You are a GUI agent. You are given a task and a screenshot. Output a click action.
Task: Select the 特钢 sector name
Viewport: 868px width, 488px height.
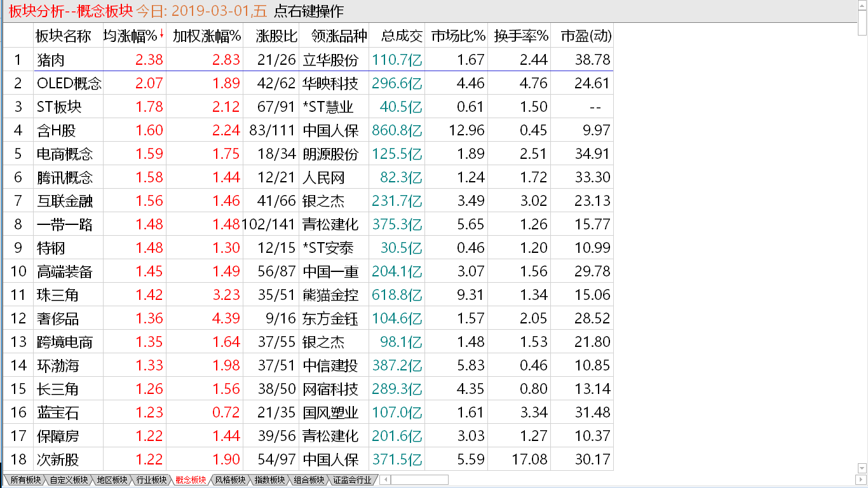(x=51, y=248)
